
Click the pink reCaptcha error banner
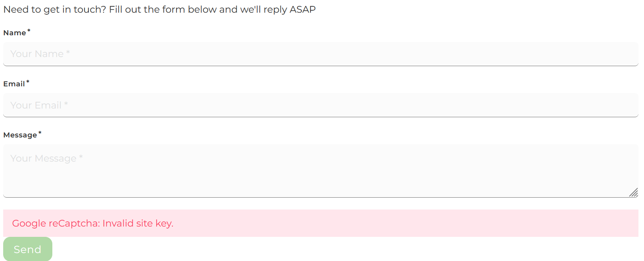[x=321, y=223]
